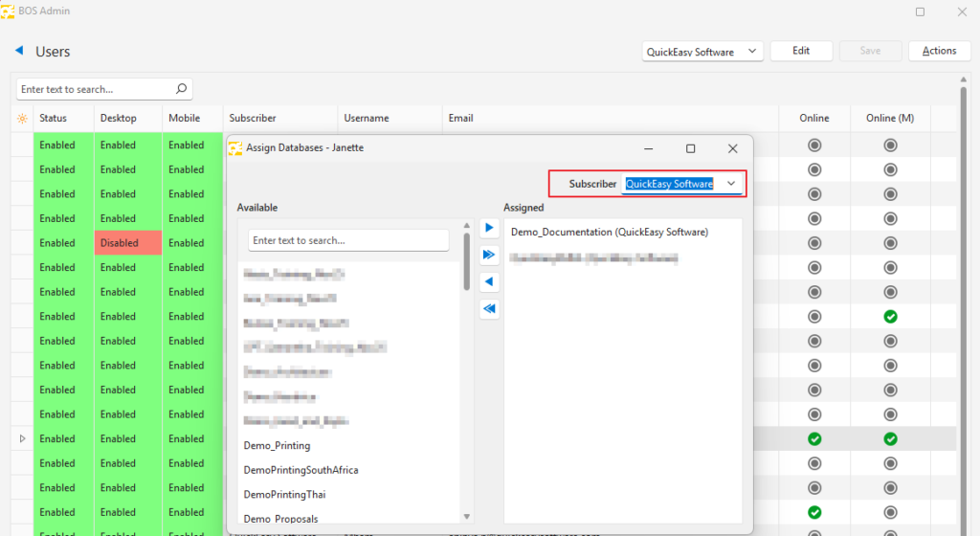The height and width of the screenshot is (536, 980).
Task: Click the Username column header
Action: (x=367, y=119)
